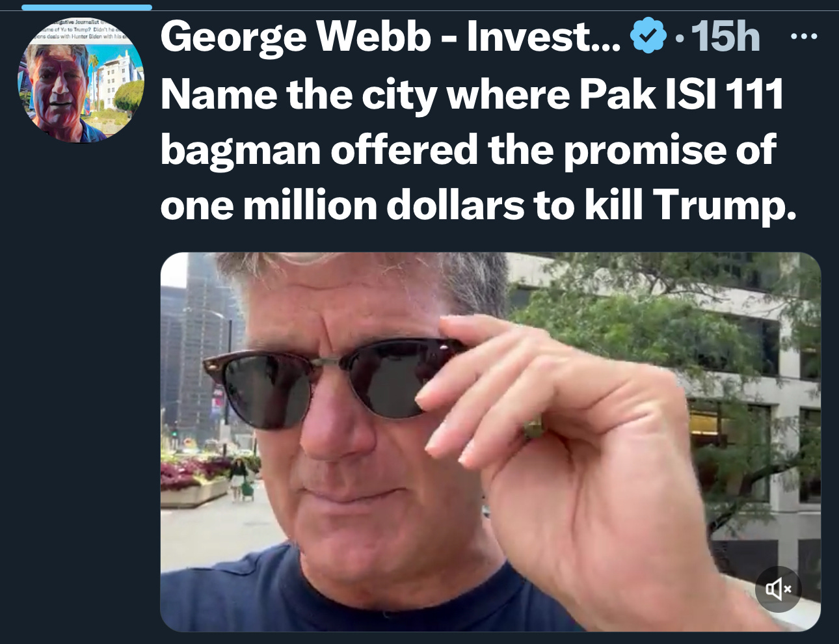Open the George Webb - Invest... display name
This screenshot has width=839, height=644.
[390, 36]
